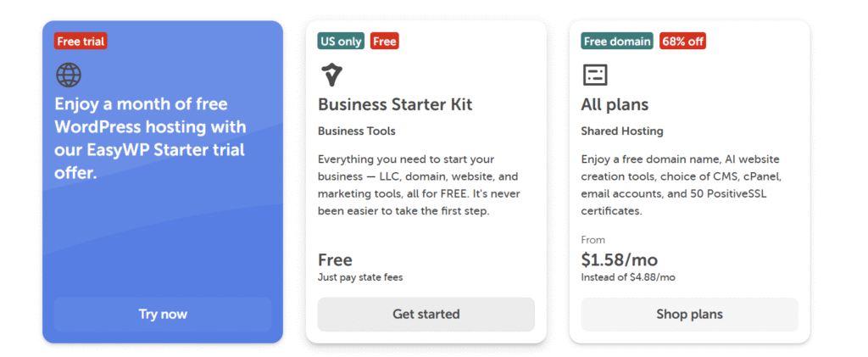This screenshot has height=357, width=868.
Task: Click the red "68% off" badge
Action: click(682, 41)
